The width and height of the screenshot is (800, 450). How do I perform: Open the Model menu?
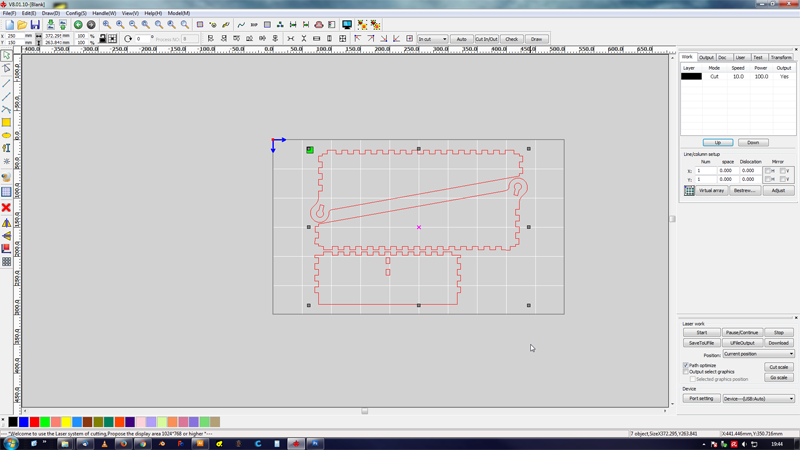coord(179,13)
